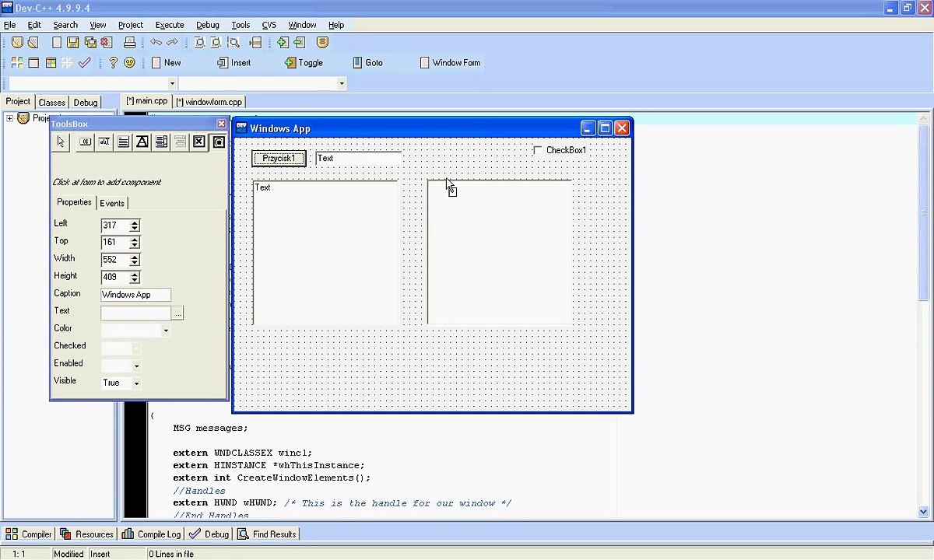The image size is (934, 560).
Task: Open the Visible property dropdown
Action: pyautogui.click(x=136, y=383)
